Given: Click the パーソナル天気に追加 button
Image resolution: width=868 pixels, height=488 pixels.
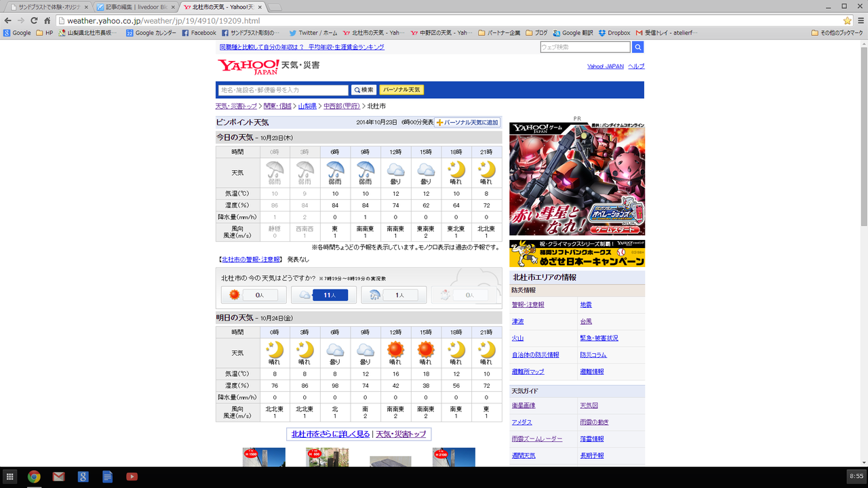Looking at the screenshot, I should point(467,123).
